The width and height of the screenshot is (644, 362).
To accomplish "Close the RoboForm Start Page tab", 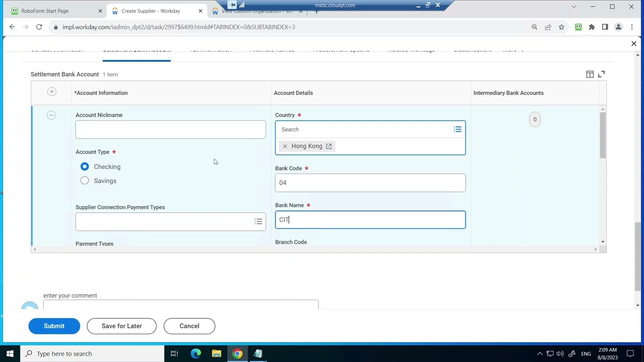I will (100, 11).
